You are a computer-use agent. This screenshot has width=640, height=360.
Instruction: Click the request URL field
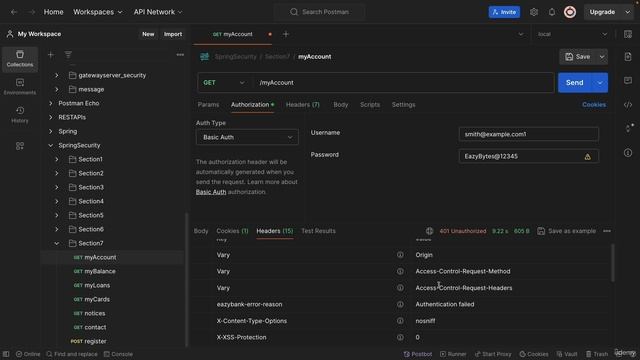tap(403, 83)
